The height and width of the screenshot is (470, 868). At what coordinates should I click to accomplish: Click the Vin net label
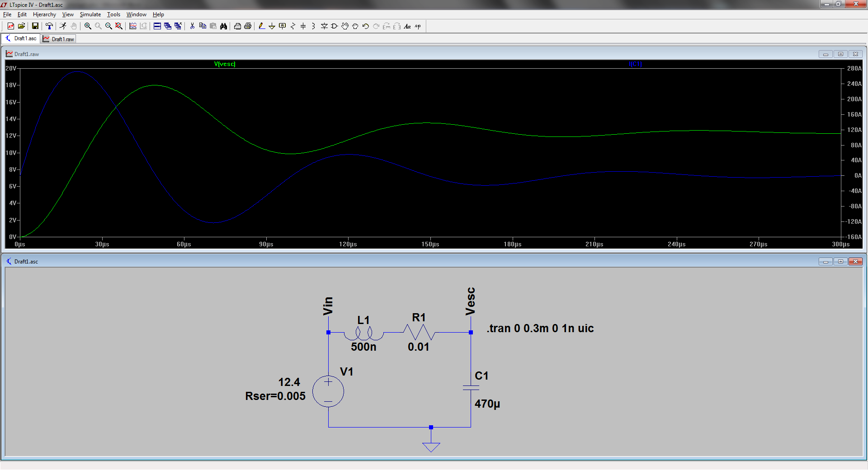click(x=328, y=306)
